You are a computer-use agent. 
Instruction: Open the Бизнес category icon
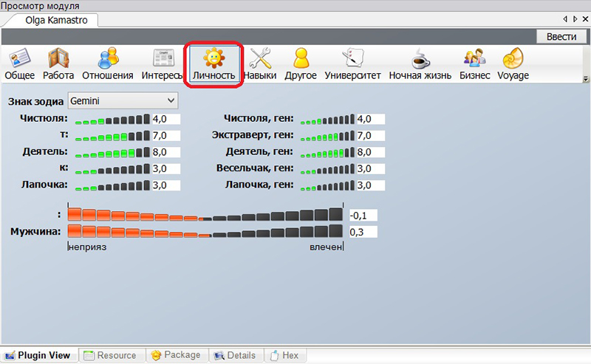(x=474, y=58)
